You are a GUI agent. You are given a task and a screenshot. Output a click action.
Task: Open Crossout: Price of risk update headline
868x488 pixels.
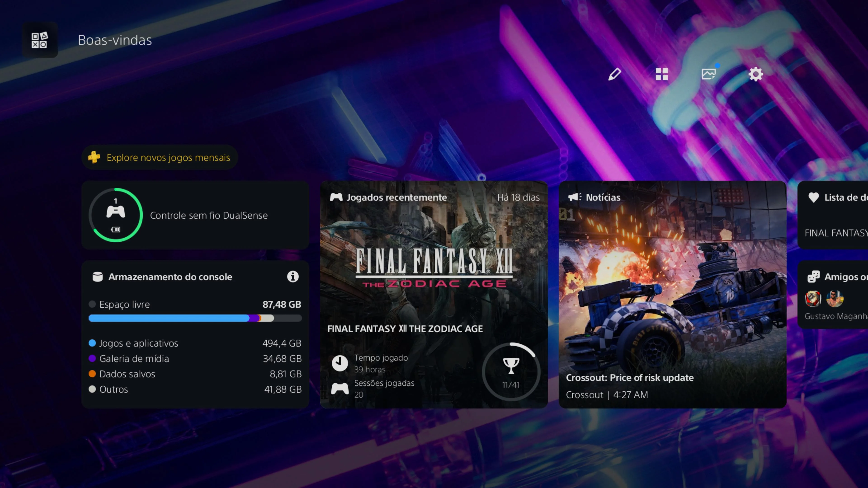(x=630, y=378)
